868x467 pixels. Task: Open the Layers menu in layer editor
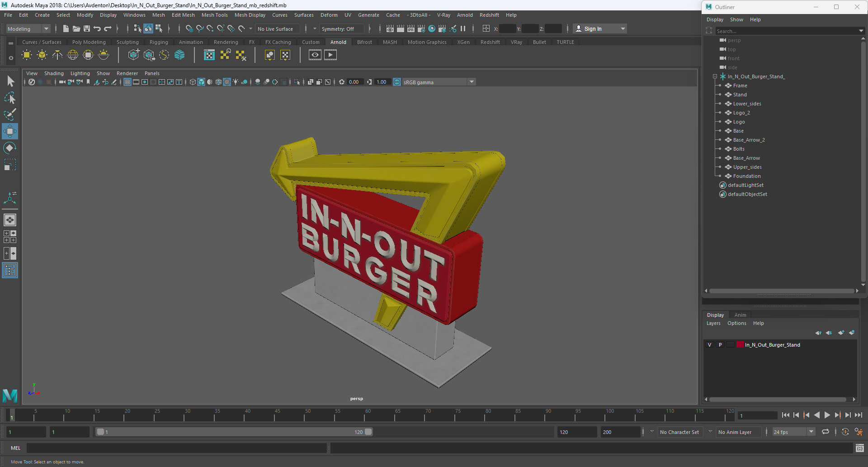(713, 323)
